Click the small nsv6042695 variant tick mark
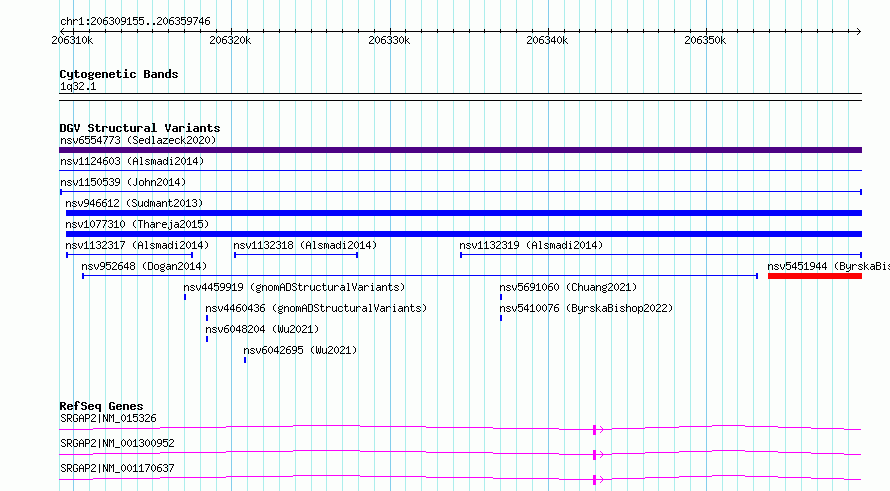The image size is (890, 491). point(245,360)
